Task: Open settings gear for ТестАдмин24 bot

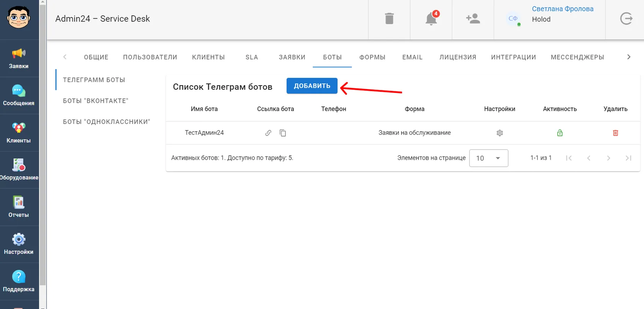Action: pos(499,133)
